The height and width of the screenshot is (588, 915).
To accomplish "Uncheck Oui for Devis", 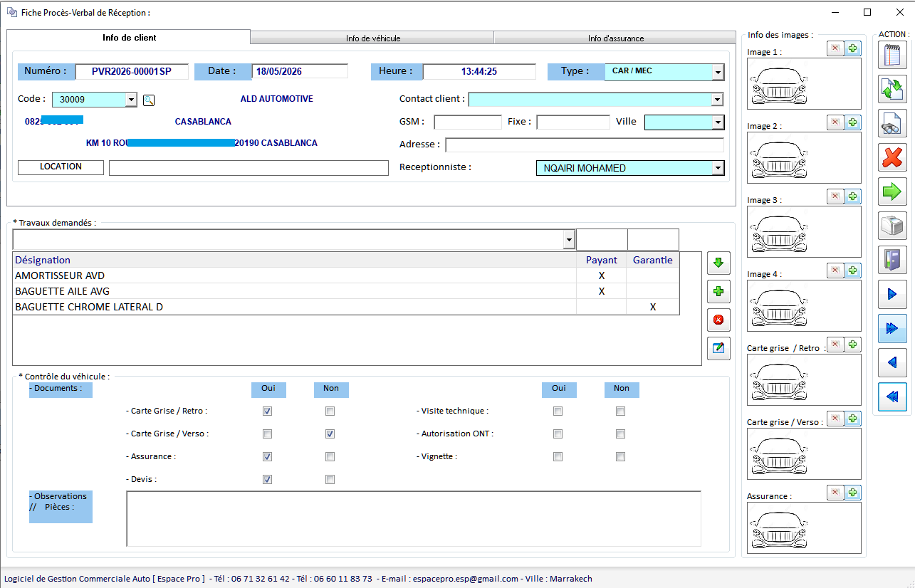I will pyautogui.click(x=267, y=479).
